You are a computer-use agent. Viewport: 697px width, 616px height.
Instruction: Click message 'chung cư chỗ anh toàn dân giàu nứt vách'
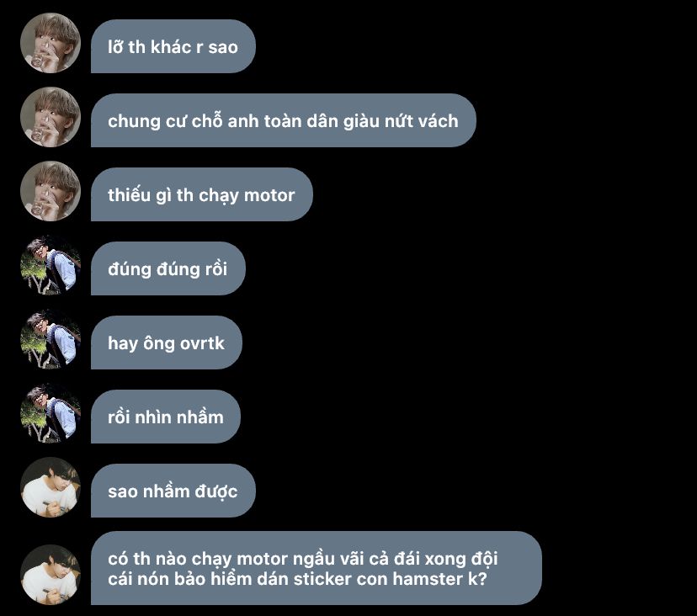point(284,120)
